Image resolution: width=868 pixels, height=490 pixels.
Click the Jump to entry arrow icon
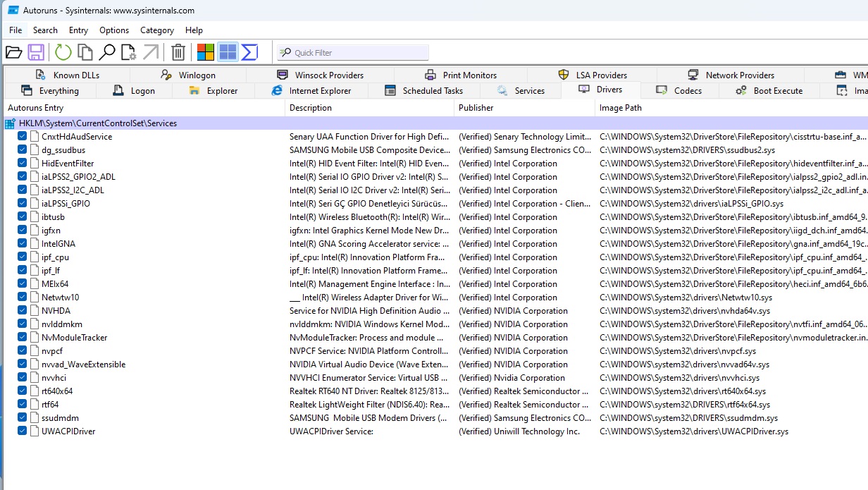click(x=151, y=52)
